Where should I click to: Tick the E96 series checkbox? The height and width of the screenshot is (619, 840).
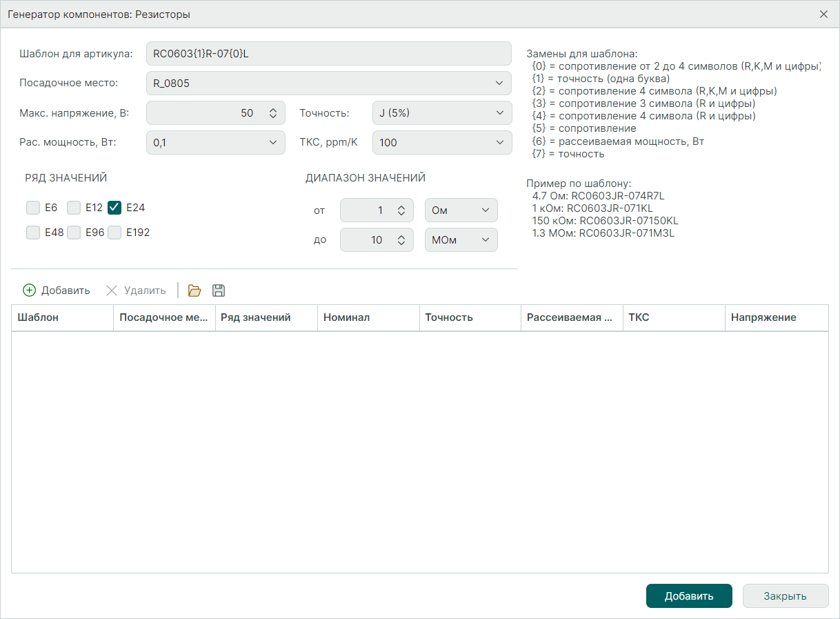74,233
